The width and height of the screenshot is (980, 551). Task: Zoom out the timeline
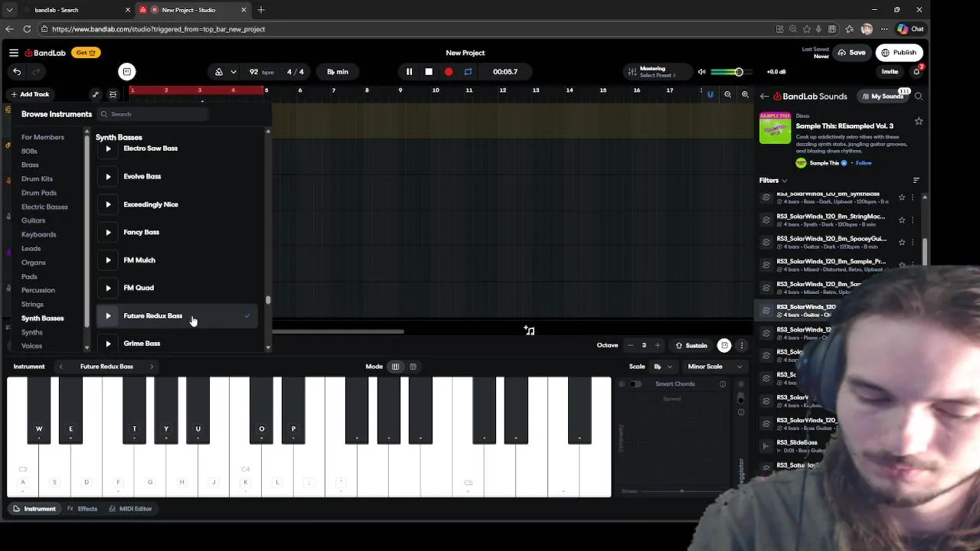[727, 95]
